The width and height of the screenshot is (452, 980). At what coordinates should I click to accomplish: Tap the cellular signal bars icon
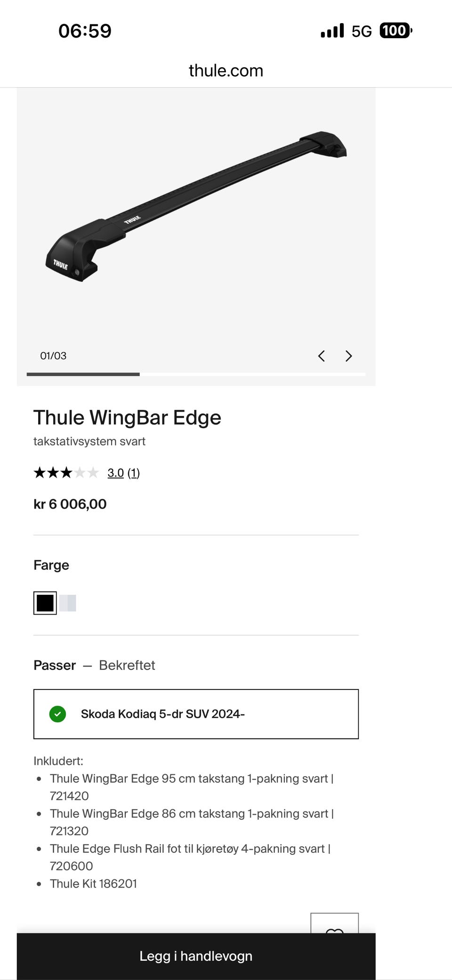[332, 31]
